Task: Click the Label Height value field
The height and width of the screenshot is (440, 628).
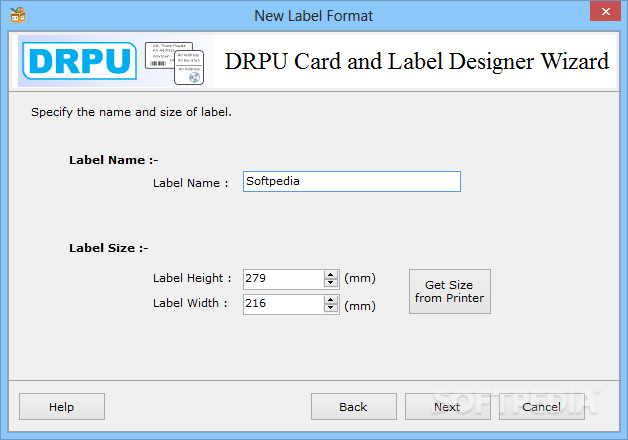Action: [283, 279]
